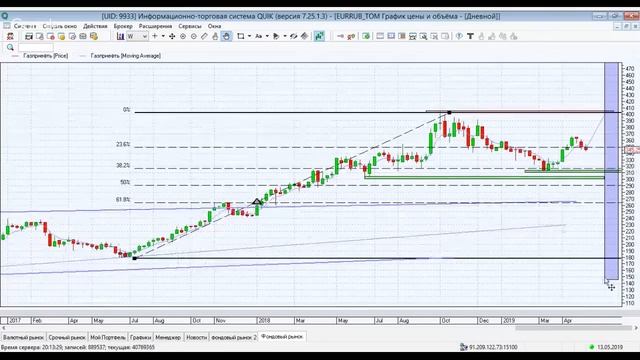Click the green connection status indicator
Screen dimensions: 640x360
(592, 347)
